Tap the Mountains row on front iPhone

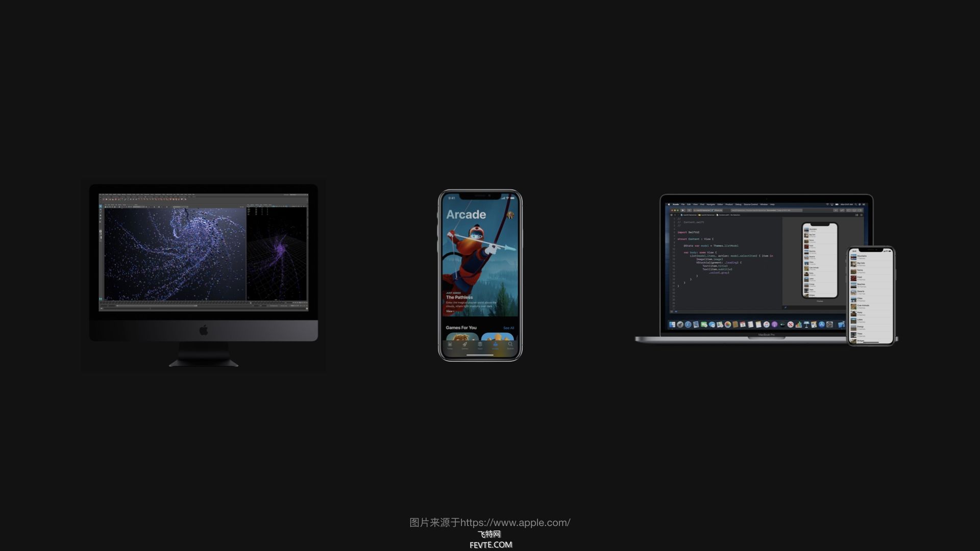[x=871, y=257]
